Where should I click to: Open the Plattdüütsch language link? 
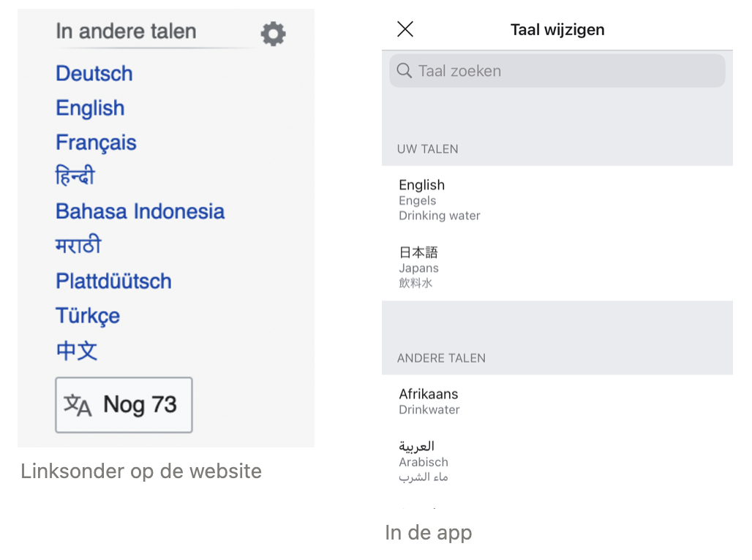(x=113, y=281)
